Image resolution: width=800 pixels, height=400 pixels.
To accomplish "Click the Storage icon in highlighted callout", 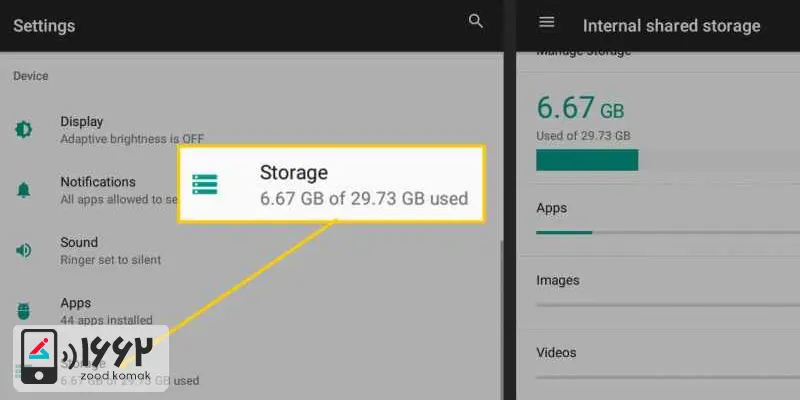I will coord(205,184).
